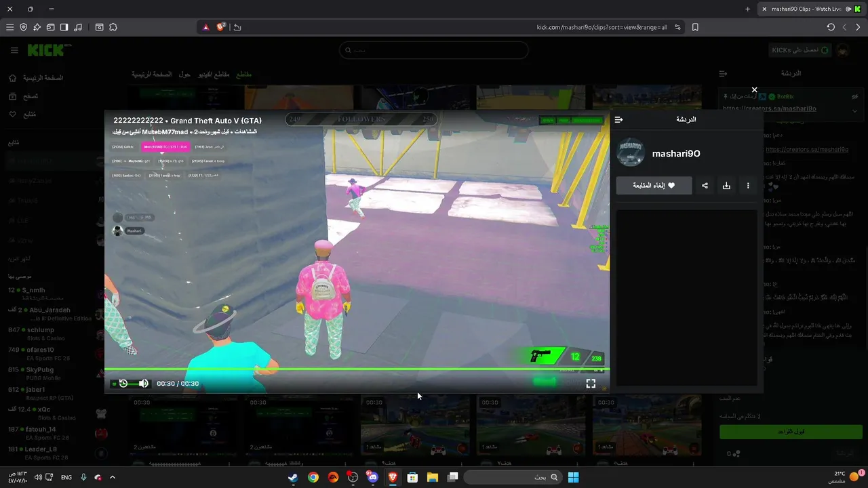This screenshot has width=868, height=488.
Task: Click the share arrow in address bar
Action: (237, 27)
